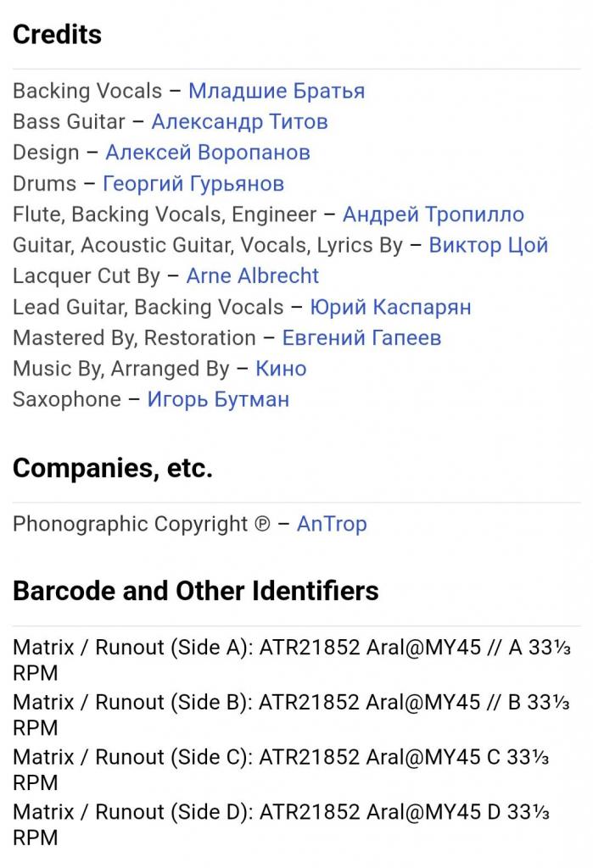Click the Side A matrix runout text

[x=292, y=660]
